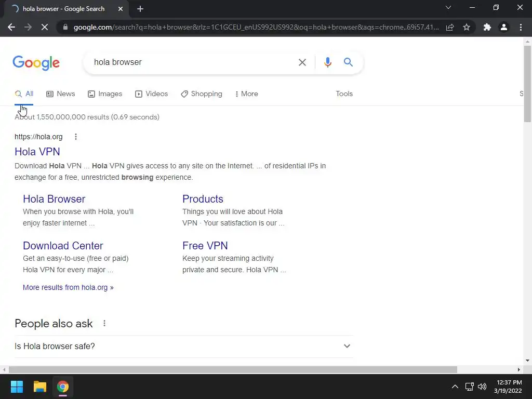This screenshot has width=532, height=399.
Task: Click 'About 1,550,000,000 results' text
Action: pos(87,117)
